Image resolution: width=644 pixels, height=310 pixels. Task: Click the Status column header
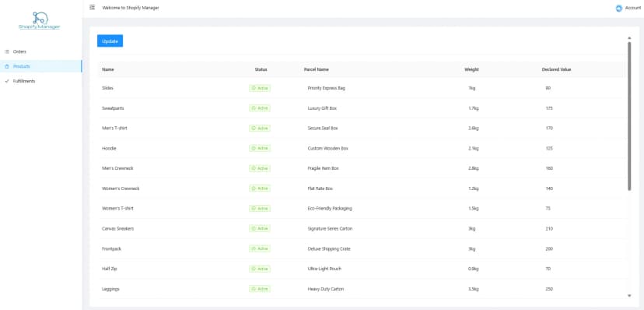(x=261, y=69)
